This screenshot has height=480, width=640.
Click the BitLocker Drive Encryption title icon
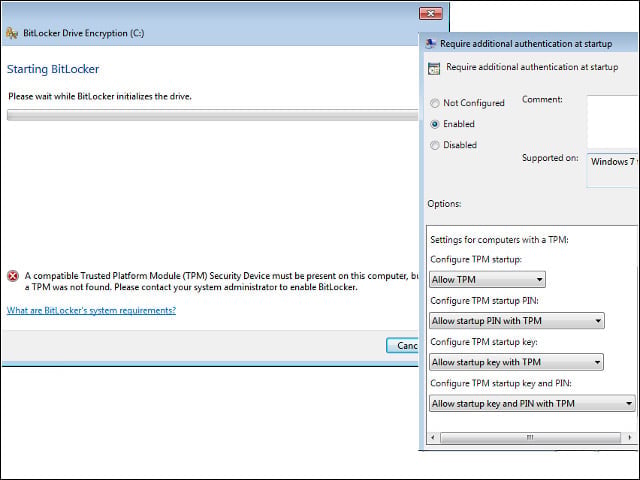12,33
